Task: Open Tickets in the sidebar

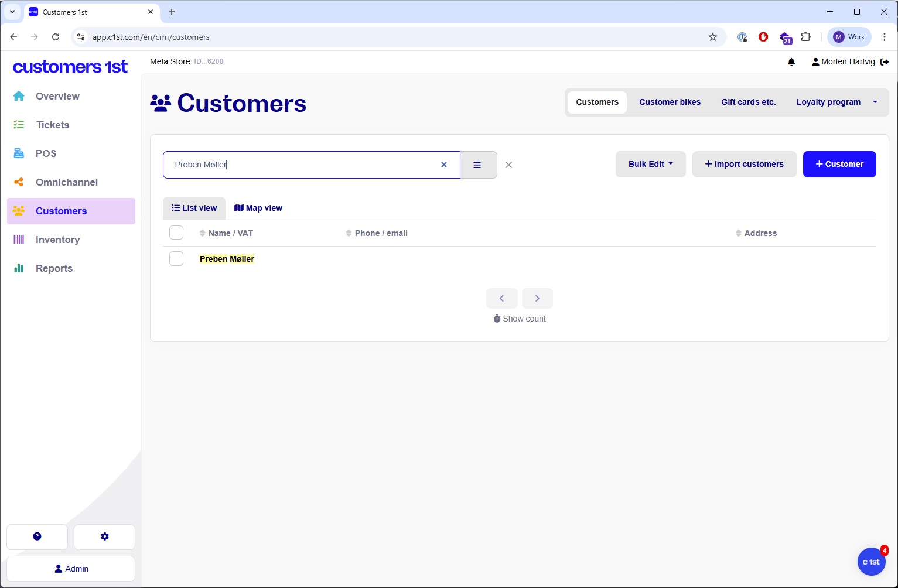Action: tap(71, 125)
